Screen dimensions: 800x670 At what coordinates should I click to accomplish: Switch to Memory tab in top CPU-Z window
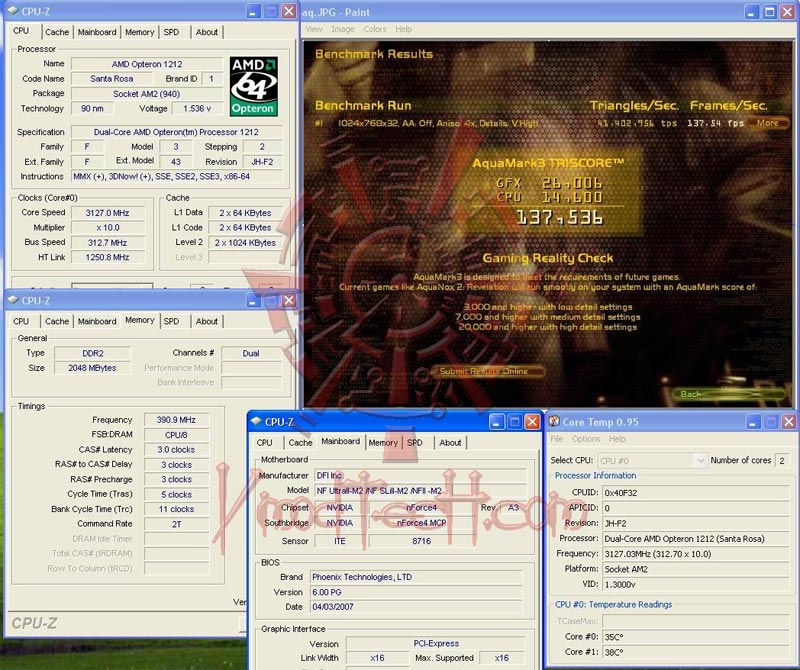tap(139, 32)
